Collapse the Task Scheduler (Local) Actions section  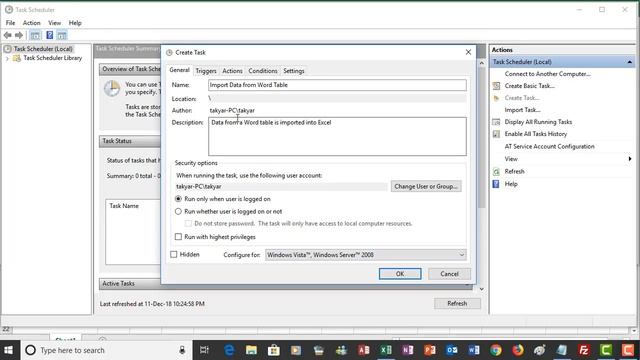pos(630,62)
